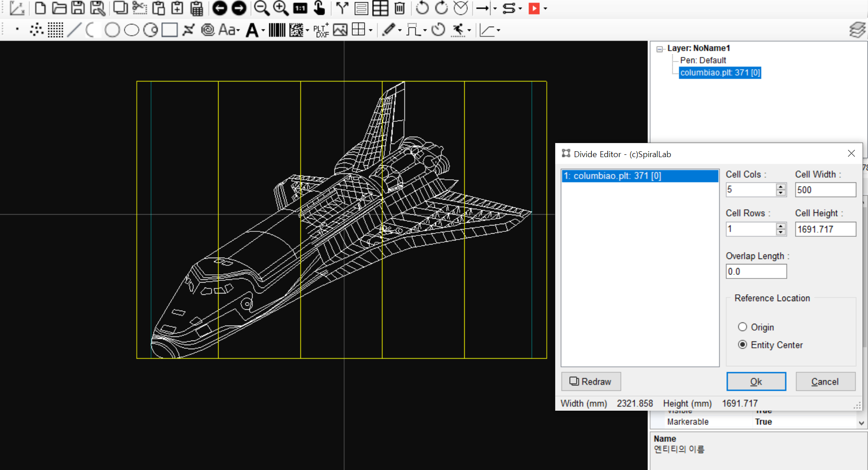The height and width of the screenshot is (470, 868).
Task: Go forward with the right arrow icon
Action: click(x=239, y=8)
